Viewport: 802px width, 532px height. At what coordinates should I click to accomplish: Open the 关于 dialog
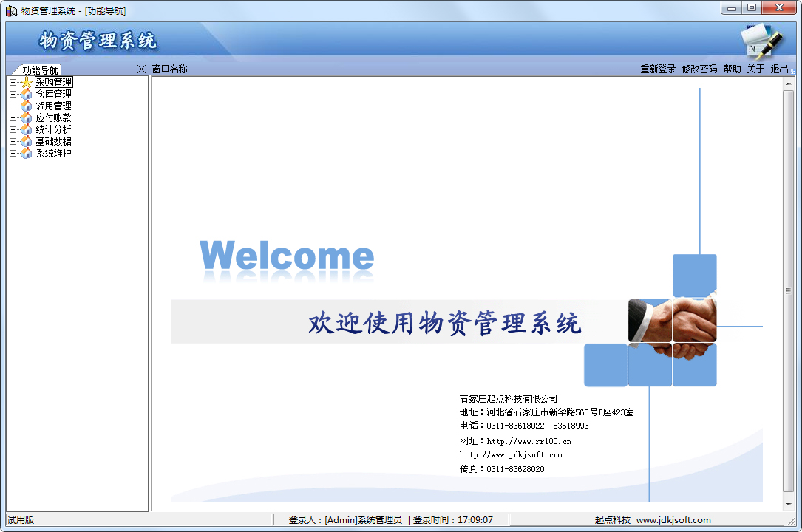[x=755, y=69]
